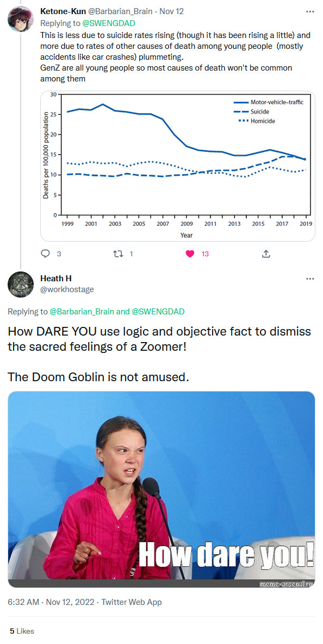Open Ketone-Kun's avatar picture
The image size is (323, 644).
coord(21,18)
